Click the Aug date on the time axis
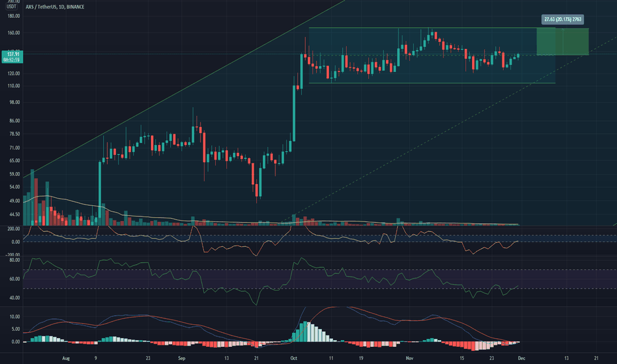The height and width of the screenshot is (364, 617). (x=66, y=359)
